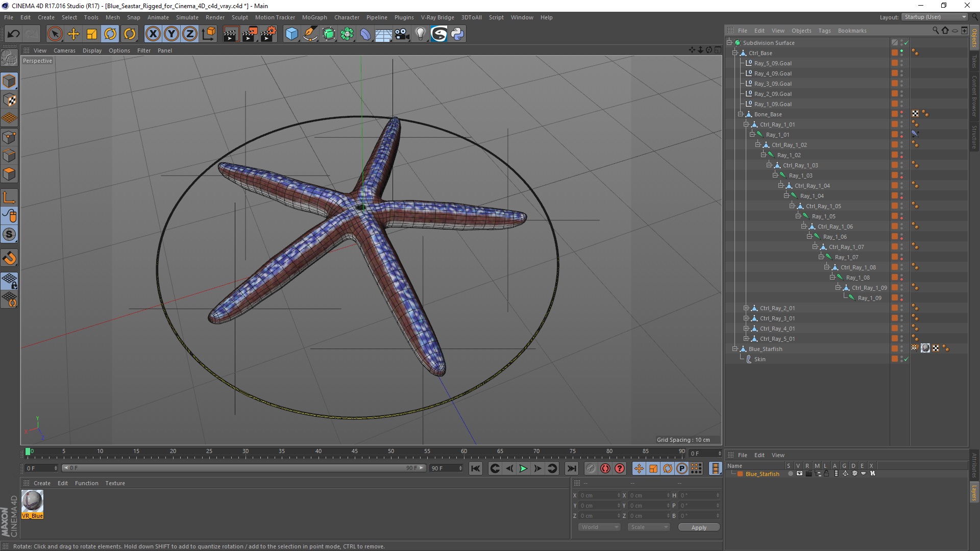Toggle Enable Snap magnet icon

click(x=9, y=258)
